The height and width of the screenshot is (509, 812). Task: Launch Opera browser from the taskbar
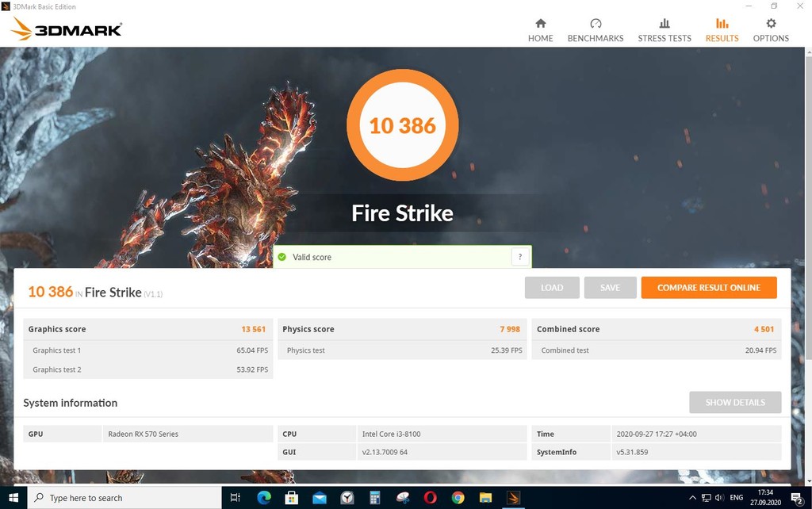coord(430,498)
